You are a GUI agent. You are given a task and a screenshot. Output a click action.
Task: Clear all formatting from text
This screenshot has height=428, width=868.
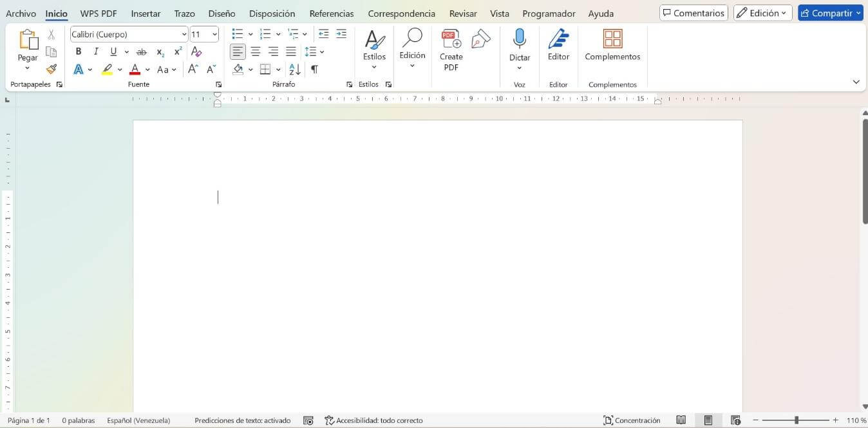(196, 52)
